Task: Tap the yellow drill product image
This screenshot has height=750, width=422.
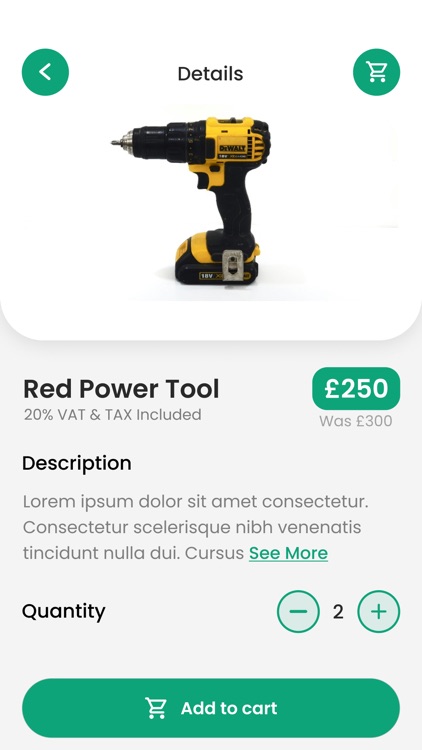Action: (191, 200)
